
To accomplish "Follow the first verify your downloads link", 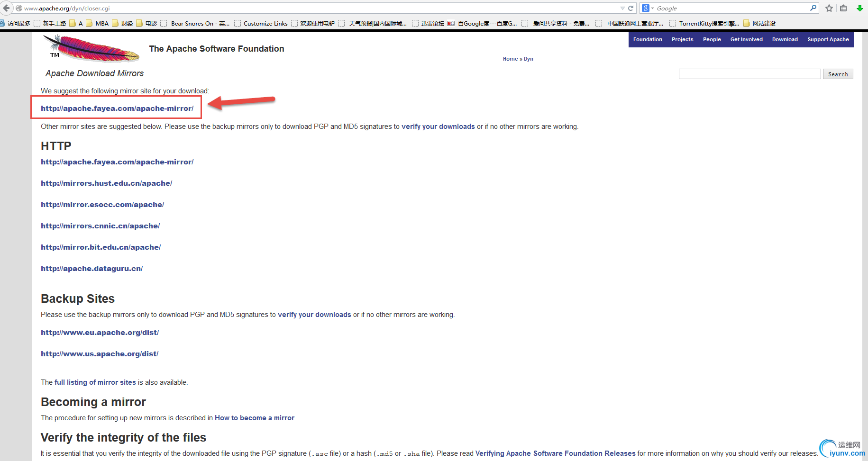I will point(438,127).
